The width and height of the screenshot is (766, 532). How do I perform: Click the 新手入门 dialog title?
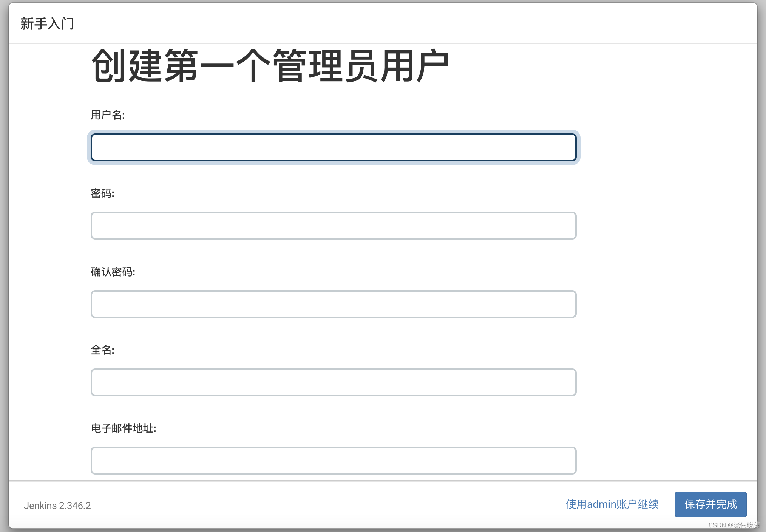click(47, 24)
